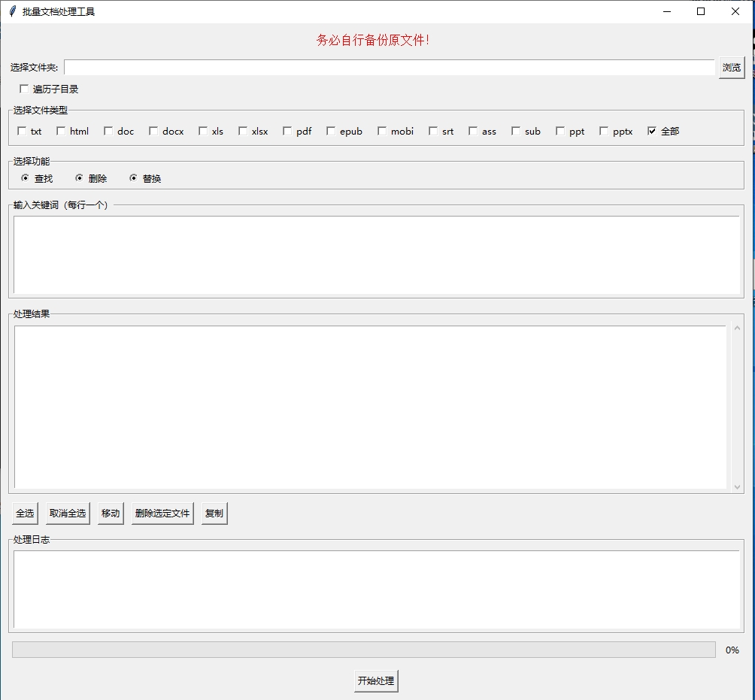Viewport: 755px width, 700px height.
Task: Tick the docx file type checkbox
Action: coord(153,131)
